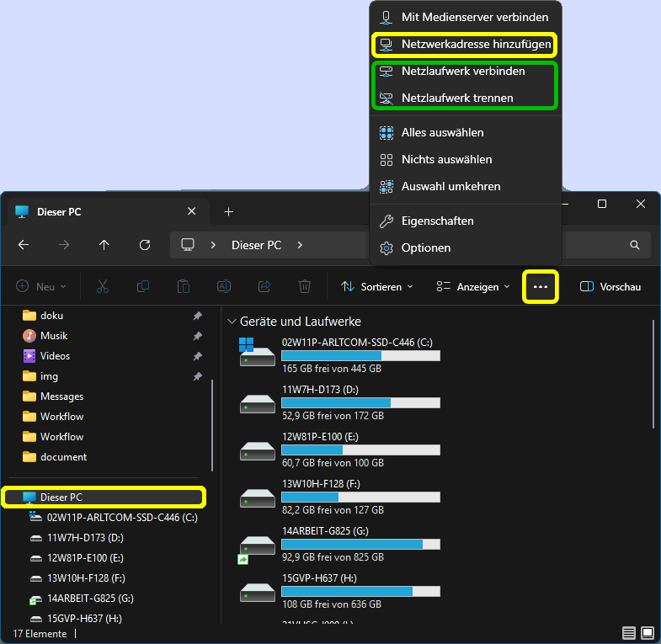Image resolution: width=661 pixels, height=644 pixels.
Task: Open a new tab with plus button
Action: pyautogui.click(x=228, y=211)
